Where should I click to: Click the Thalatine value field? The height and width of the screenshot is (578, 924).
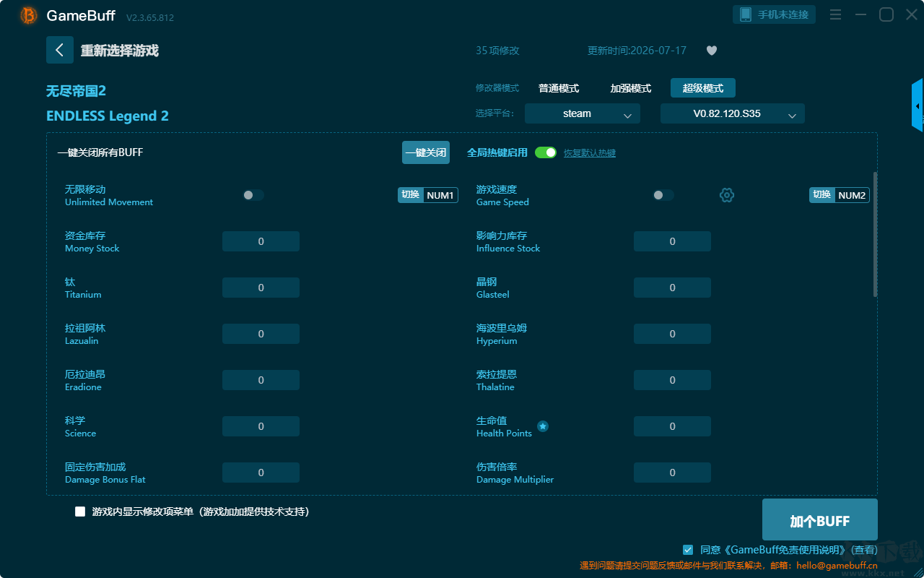pos(672,380)
